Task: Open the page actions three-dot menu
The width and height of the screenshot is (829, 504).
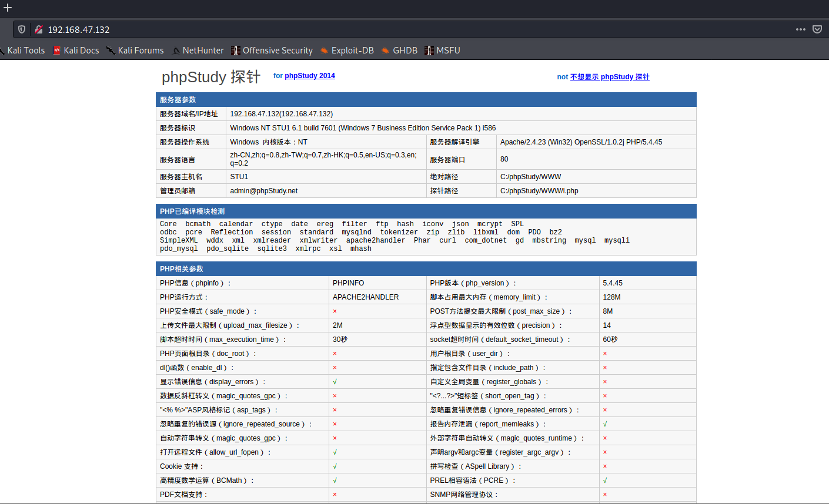Action: [x=801, y=29]
